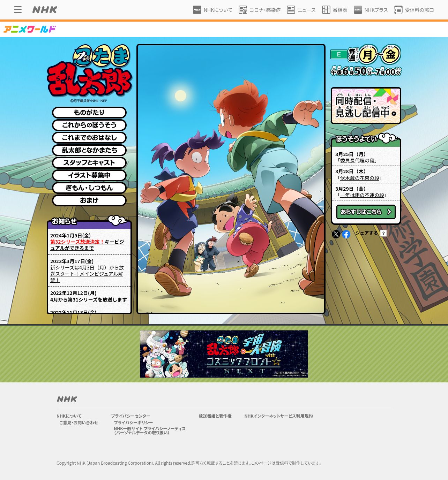Open the これまでのおはなし menu item
448x480 pixels.
point(89,138)
